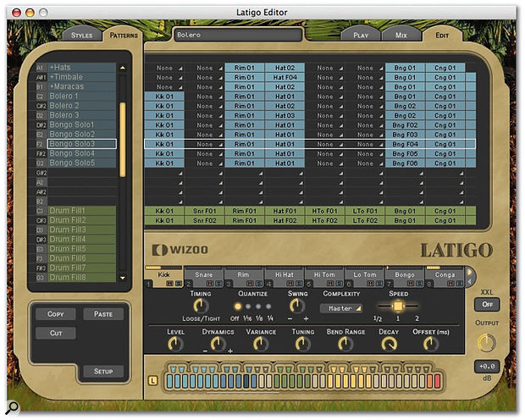Mute the Kick instrument with its M button
The height and width of the screenshot is (420, 525).
pyautogui.click(x=169, y=284)
